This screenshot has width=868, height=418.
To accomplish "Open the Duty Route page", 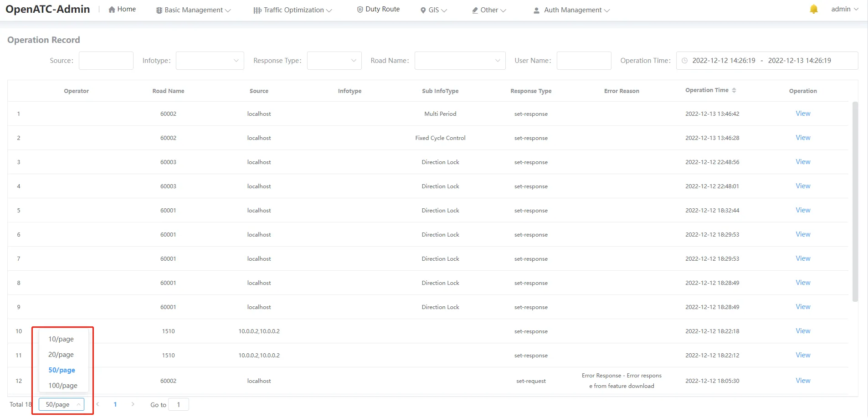I will pyautogui.click(x=378, y=9).
